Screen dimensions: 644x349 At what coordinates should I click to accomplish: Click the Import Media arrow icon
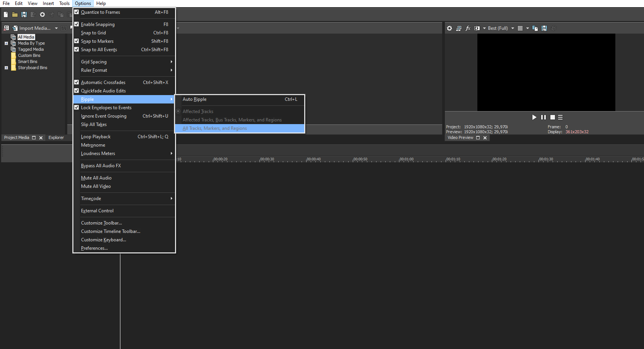(x=15, y=28)
